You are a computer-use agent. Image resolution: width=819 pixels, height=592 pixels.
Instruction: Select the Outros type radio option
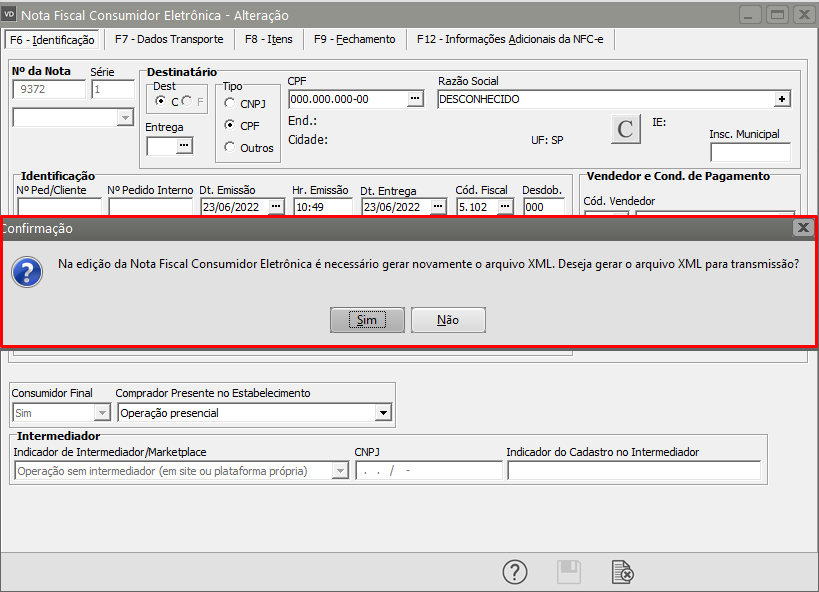point(230,147)
